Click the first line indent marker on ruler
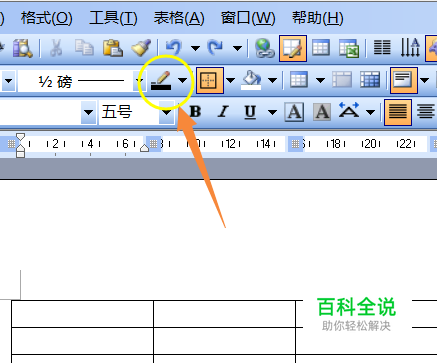Image resolution: width=437 pixels, height=363 pixels. coord(21,137)
